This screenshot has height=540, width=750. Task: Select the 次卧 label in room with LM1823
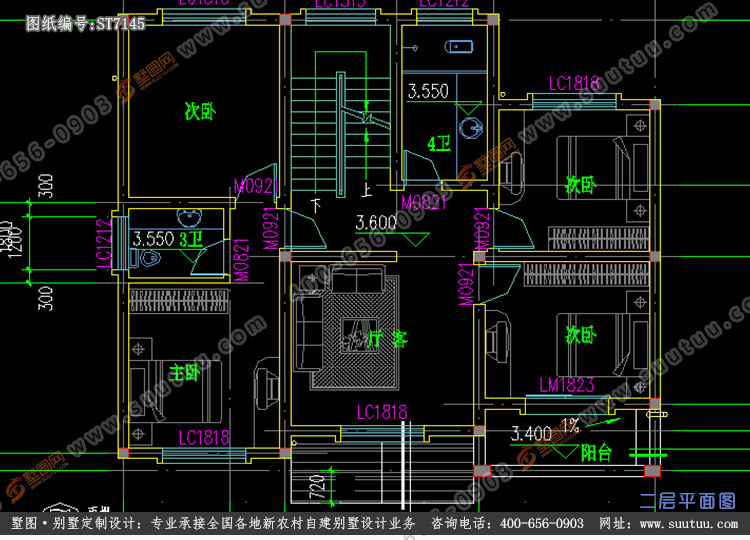[581, 335]
